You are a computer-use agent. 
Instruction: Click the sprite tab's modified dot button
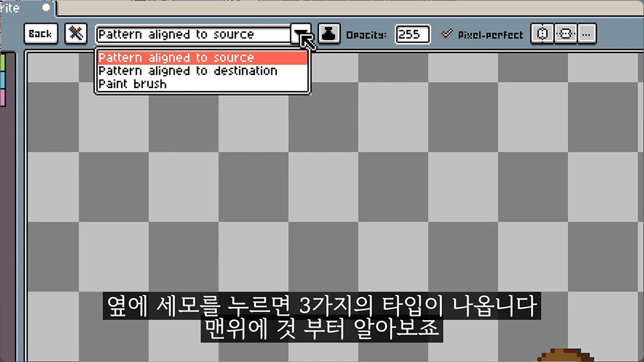click(x=46, y=7)
